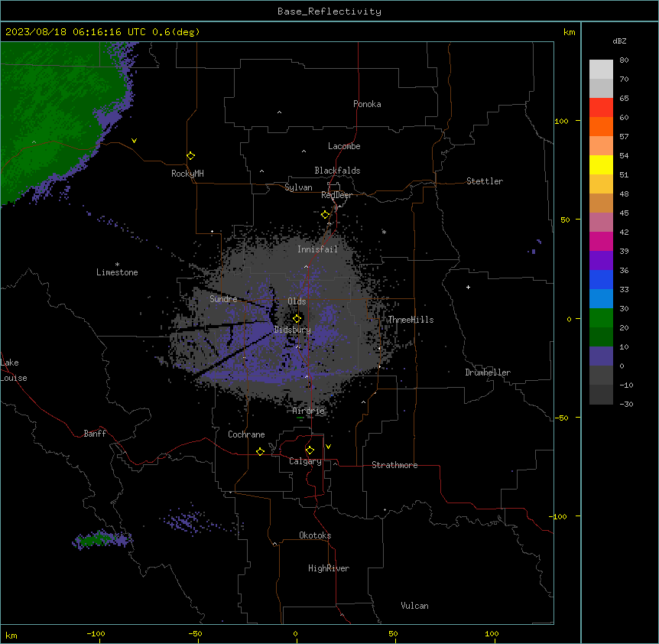Image resolution: width=659 pixels, height=644 pixels.
Task: Click the 80 value in dBZ legend
Action: [x=624, y=60]
